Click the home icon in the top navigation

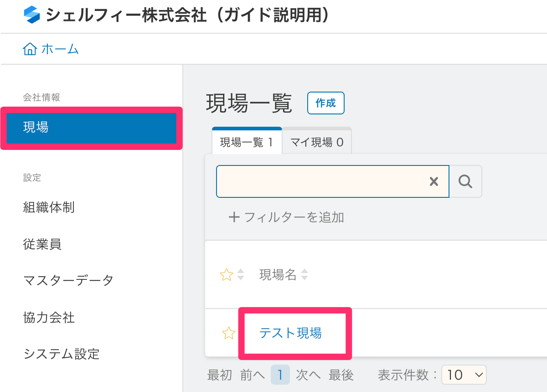click(x=29, y=49)
